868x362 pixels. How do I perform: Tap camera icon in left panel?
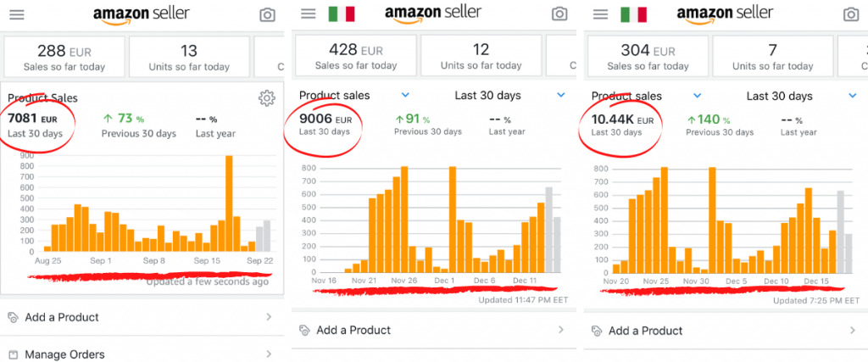(x=267, y=15)
